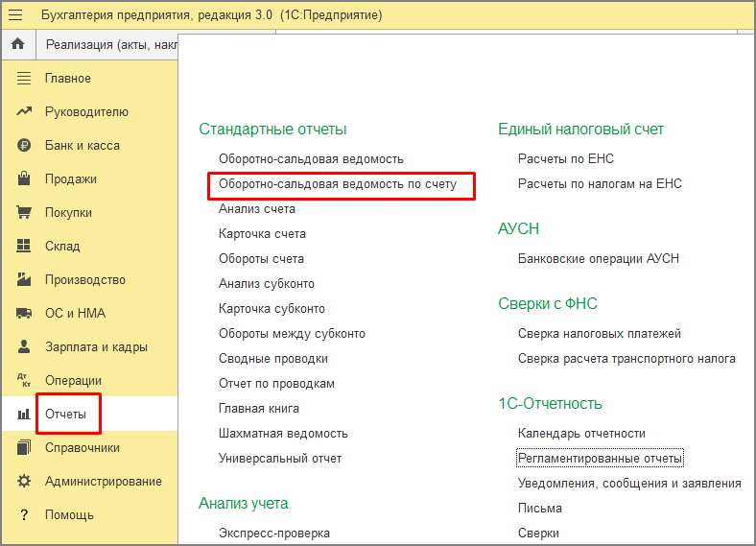Viewport: 756px width, 546px height.
Task: Open Оборотно-сальдовая ведомость по счету report
Action: (338, 183)
